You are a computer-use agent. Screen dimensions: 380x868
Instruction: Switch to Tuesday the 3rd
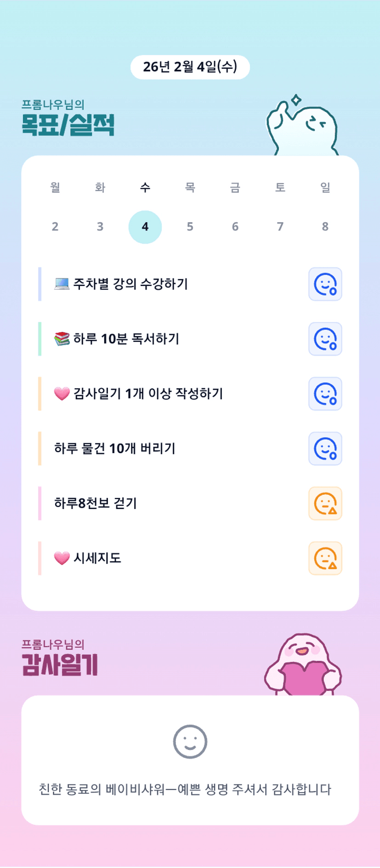pos(100,227)
